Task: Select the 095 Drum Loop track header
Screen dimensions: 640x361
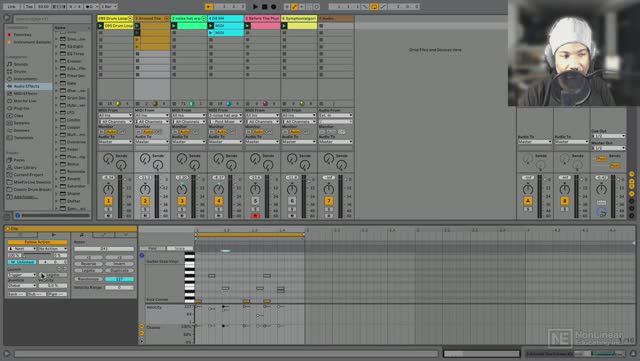Action: coord(115,18)
